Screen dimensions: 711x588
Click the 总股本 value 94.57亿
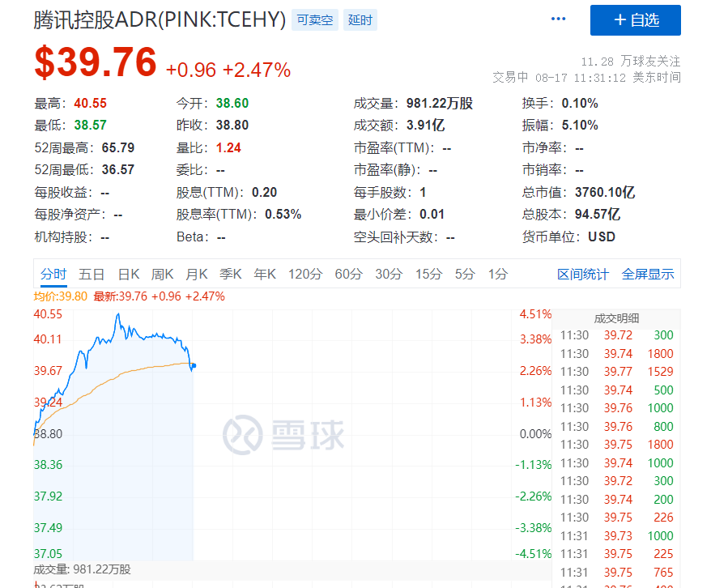click(x=597, y=214)
